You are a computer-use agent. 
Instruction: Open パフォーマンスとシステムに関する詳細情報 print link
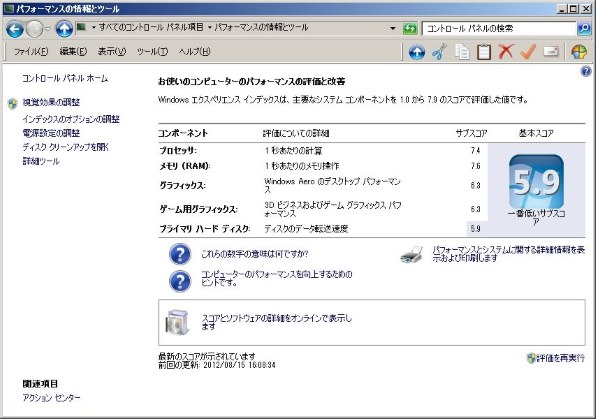coord(509,254)
